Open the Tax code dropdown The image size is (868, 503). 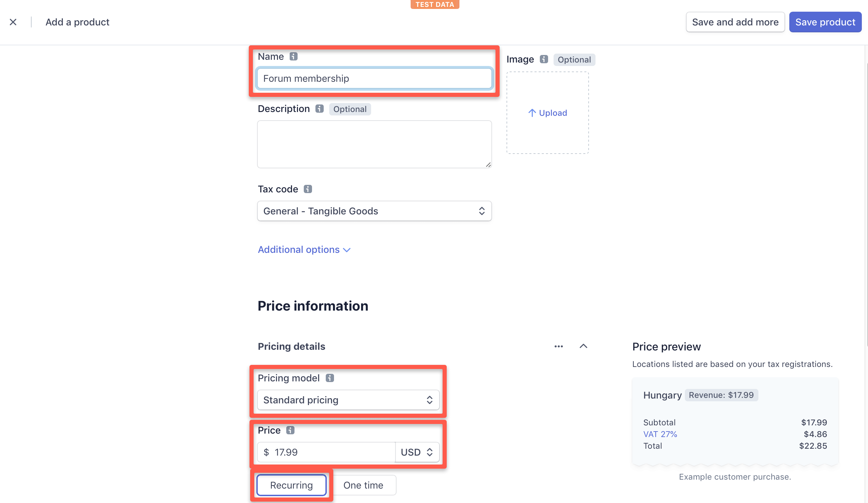(x=375, y=211)
